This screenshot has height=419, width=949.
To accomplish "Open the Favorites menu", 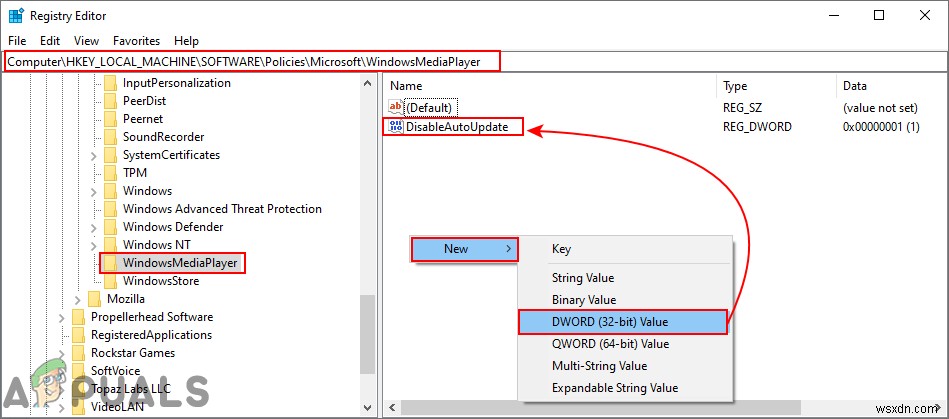I will (137, 41).
